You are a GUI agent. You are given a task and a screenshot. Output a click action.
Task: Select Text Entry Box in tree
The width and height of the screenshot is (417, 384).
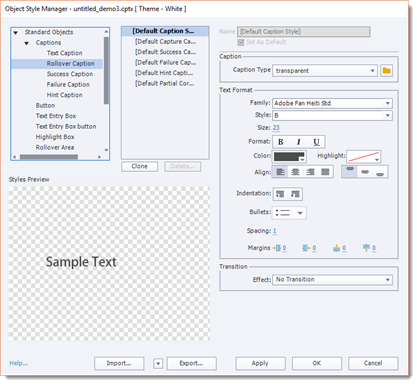click(x=56, y=116)
